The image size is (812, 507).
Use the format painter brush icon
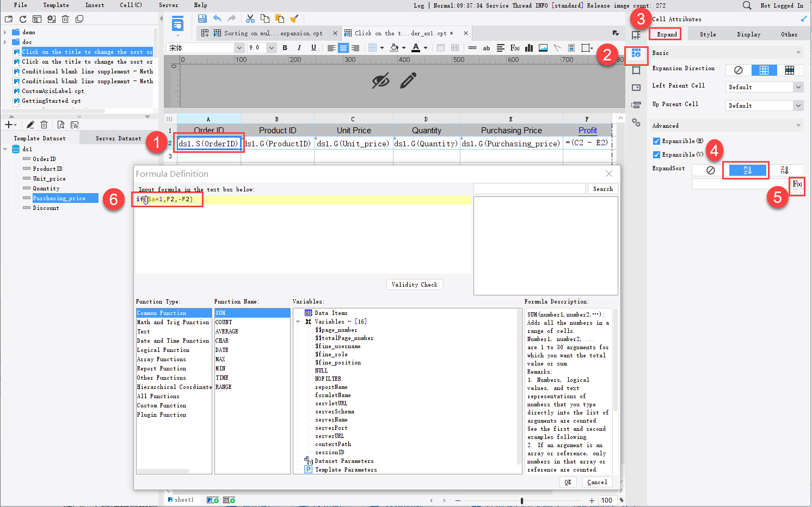click(294, 18)
